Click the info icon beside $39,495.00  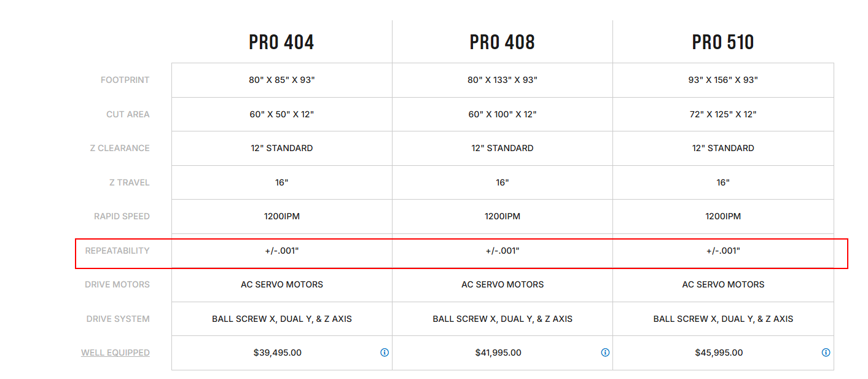[385, 353]
